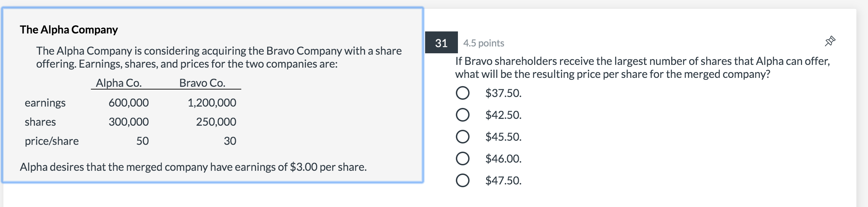Select the $37.50 answer option
Viewport: 868px width, 207px height.
coord(462,93)
